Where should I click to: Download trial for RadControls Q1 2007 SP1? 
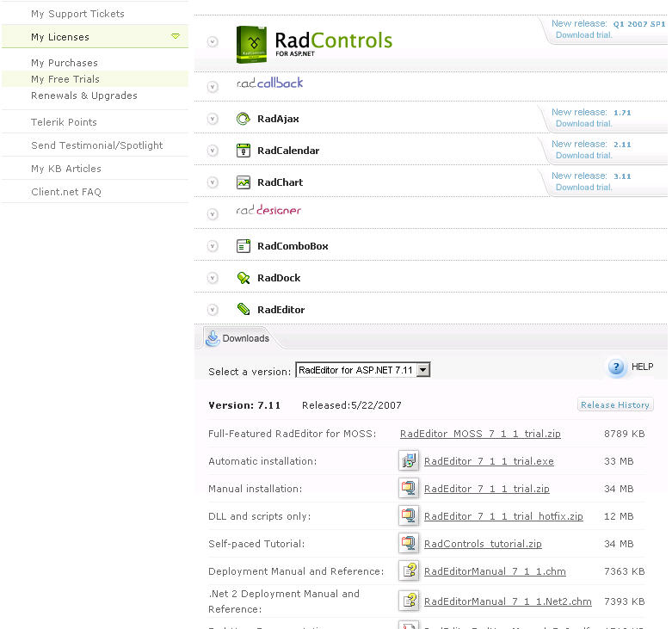pyautogui.click(x=583, y=34)
